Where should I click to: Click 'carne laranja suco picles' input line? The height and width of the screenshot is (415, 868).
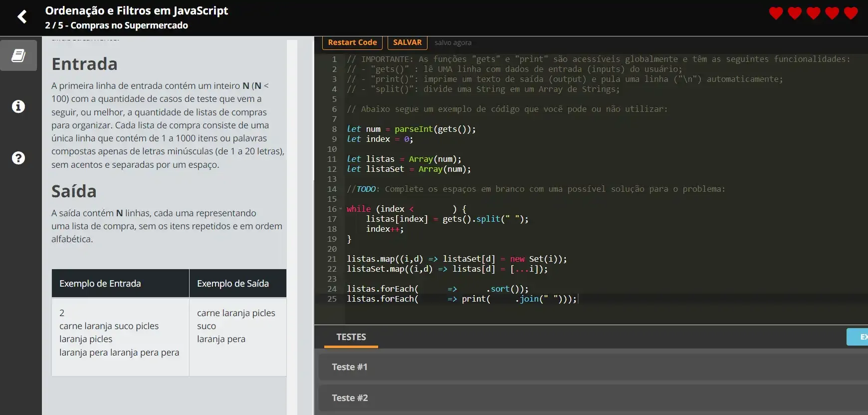[109, 326]
